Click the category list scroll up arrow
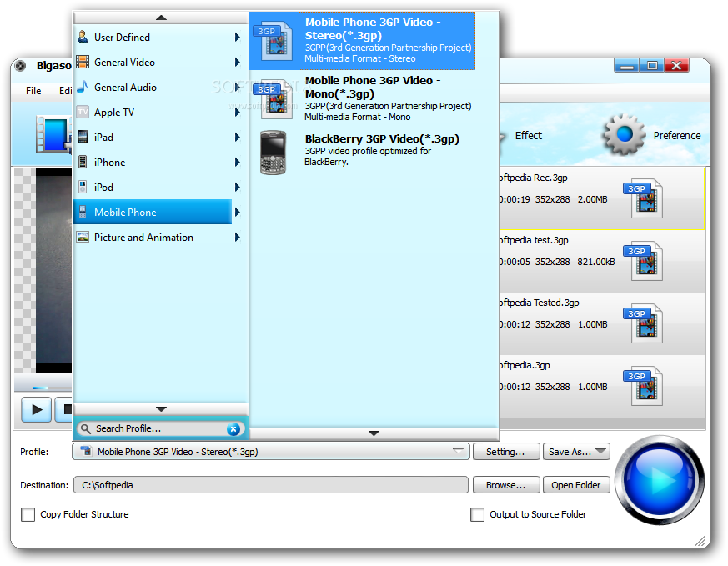This screenshot has height=566, width=728. point(161,18)
